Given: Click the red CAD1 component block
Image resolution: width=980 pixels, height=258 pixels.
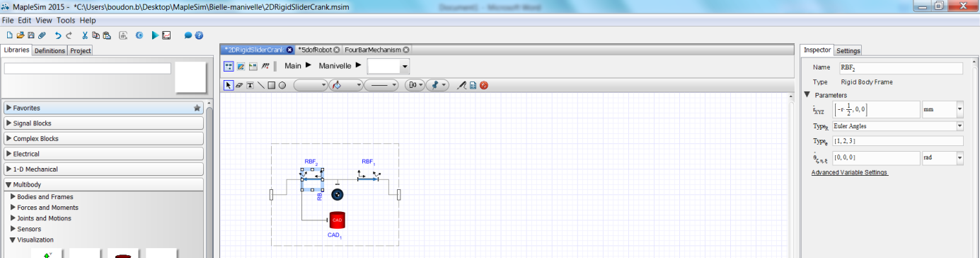Looking at the screenshot, I should (338, 220).
